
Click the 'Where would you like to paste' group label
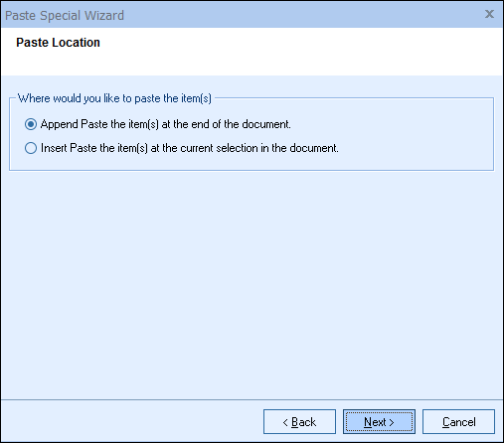click(114, 98)
